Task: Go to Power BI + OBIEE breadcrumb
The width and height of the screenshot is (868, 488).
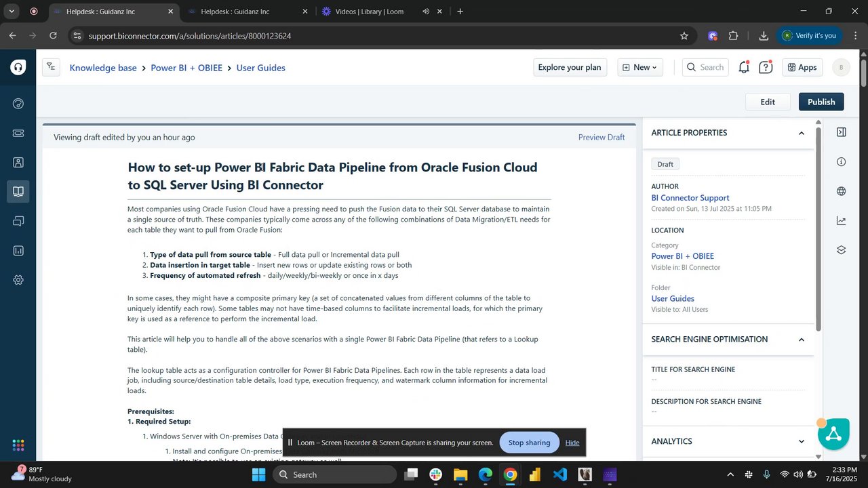Action: click(186, 68)
